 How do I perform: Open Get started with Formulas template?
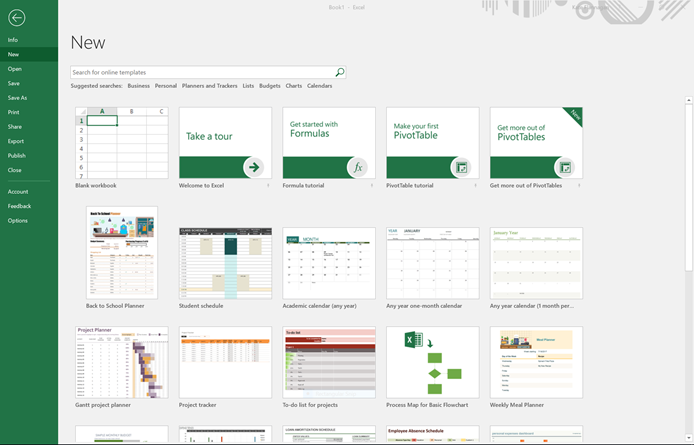pyautogui.click(x=329, y=143)
